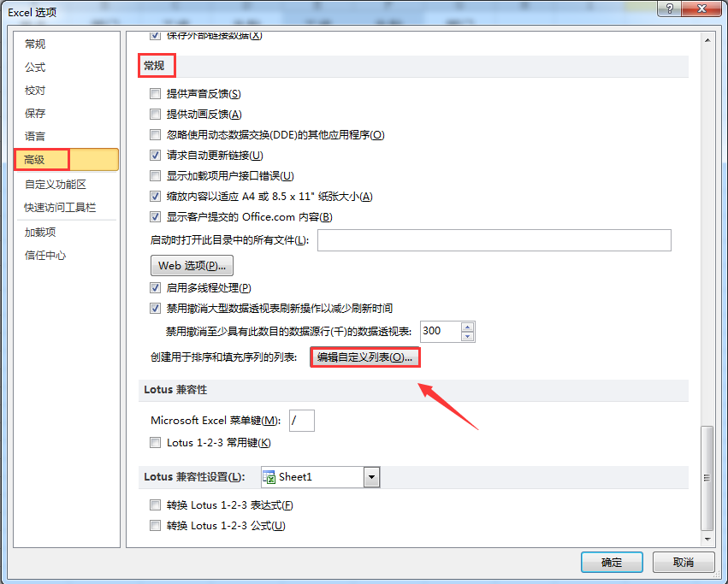Open 自定义功能区 page
Viewport: 728px width, 584px height.
click(56, 185)
